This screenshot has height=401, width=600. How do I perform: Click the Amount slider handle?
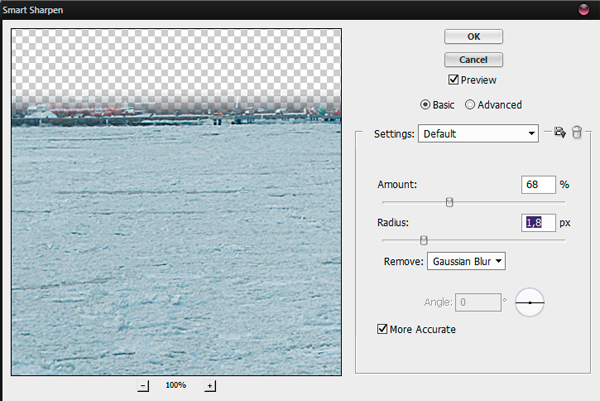pos(450,202)
